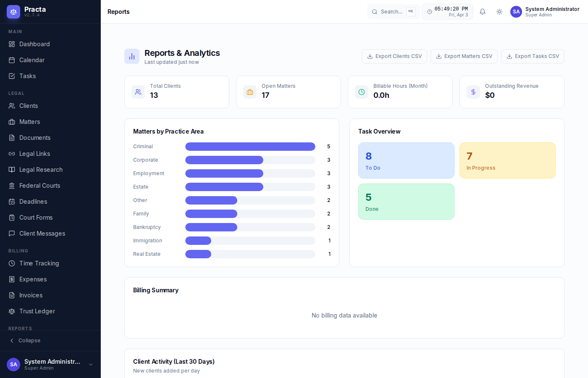Click the Employment practice area label

pyautogui.click(x=149, y=173)
